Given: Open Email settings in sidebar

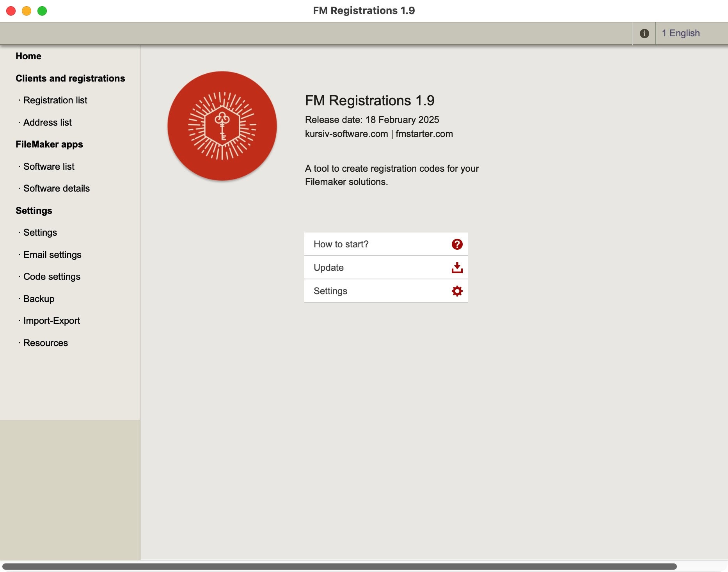Looking at the screenshot, I should pyautogui.click(x=52, y=255).
